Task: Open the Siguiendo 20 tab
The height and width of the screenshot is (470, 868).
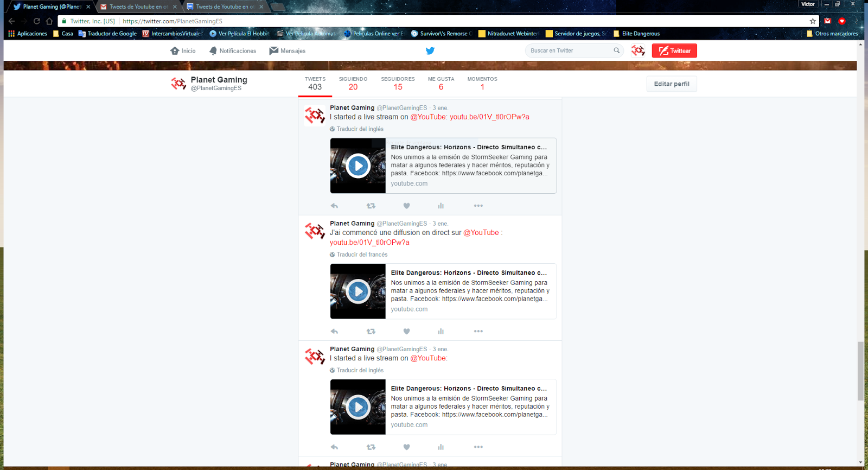Action: pos(353,84)
